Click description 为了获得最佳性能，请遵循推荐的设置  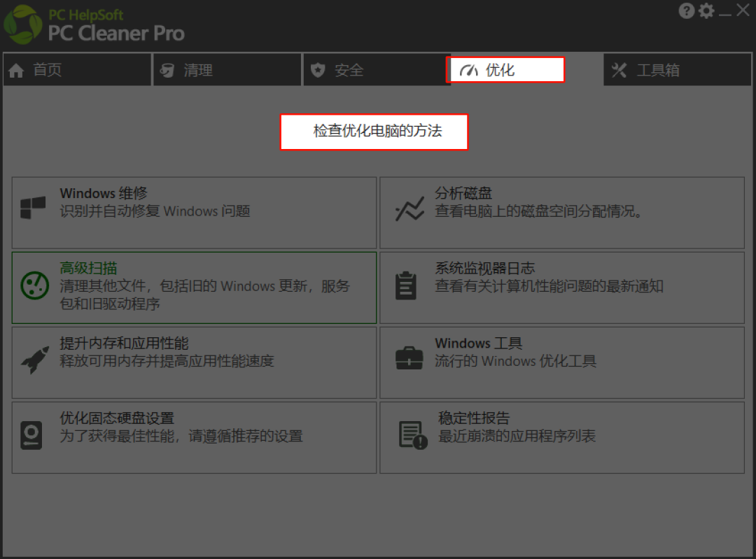[x=181, y=436]
